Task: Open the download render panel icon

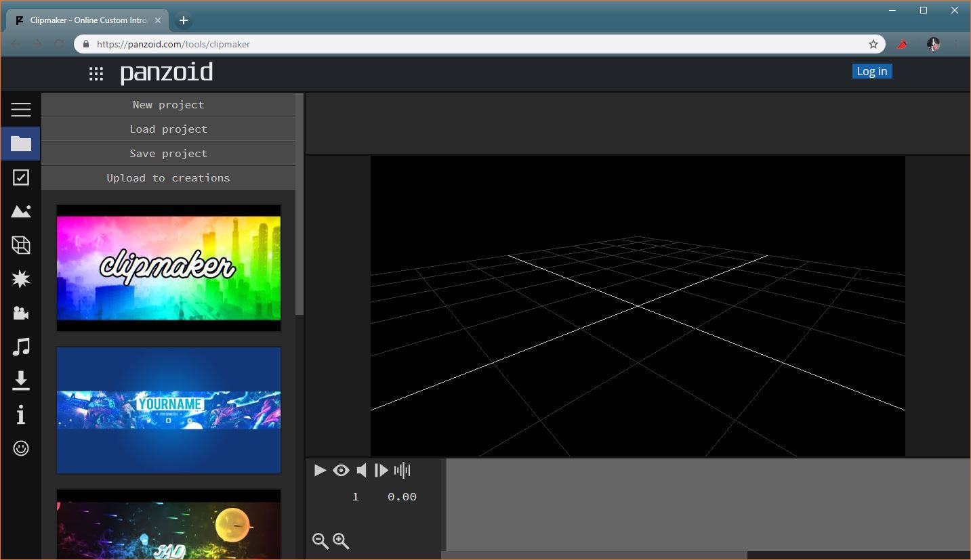Action: (21, 381)
